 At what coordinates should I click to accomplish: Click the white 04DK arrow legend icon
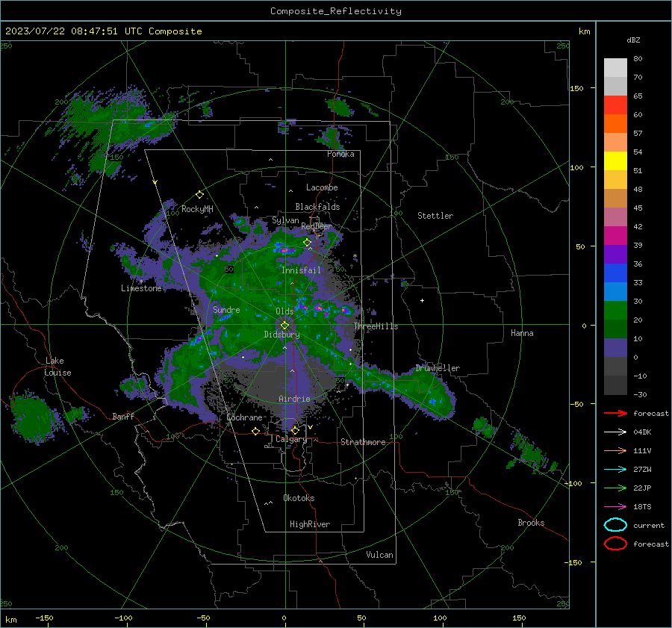pos(615,432)
